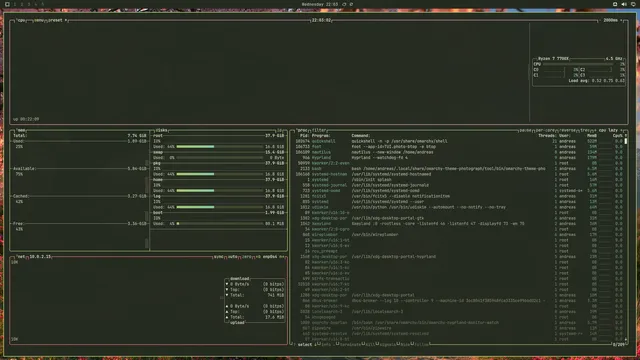Screen dimensions: 640x360
Task: Click the cpu box label
Action: (x=20, y=20)
